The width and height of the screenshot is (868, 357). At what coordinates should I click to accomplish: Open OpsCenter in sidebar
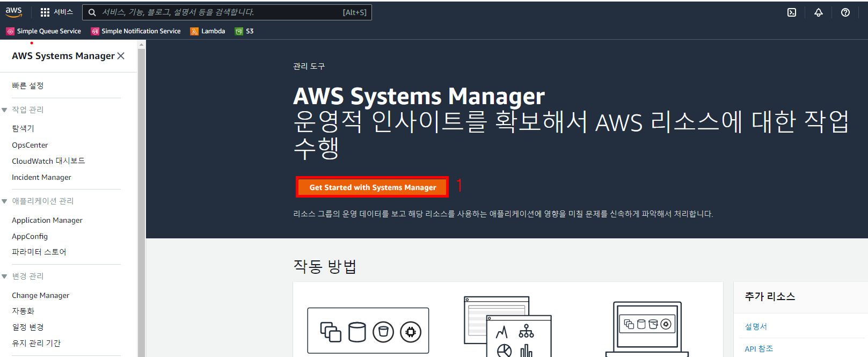click(30, 145)
